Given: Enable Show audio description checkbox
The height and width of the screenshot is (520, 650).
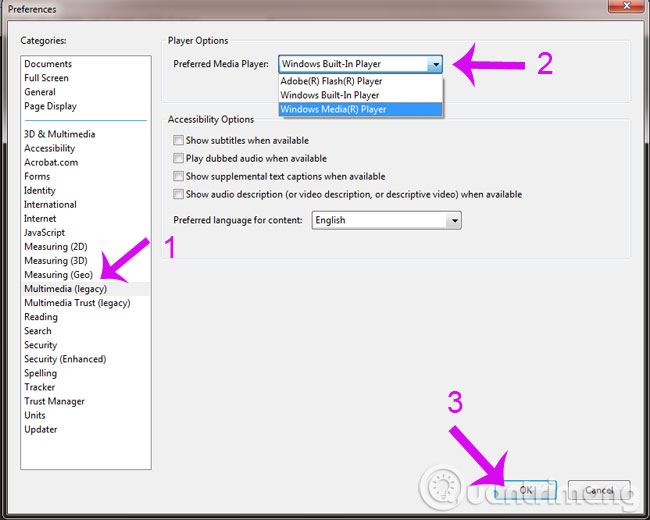Looking at the screenshot, I should [x=178, y=194].
